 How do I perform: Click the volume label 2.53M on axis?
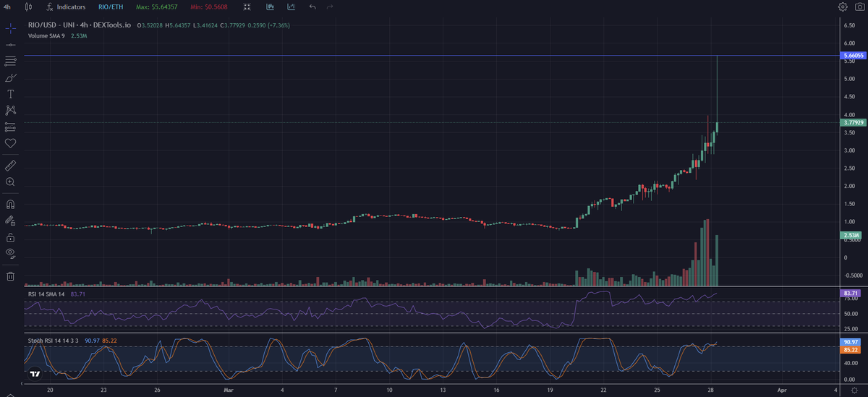[851, 235]
